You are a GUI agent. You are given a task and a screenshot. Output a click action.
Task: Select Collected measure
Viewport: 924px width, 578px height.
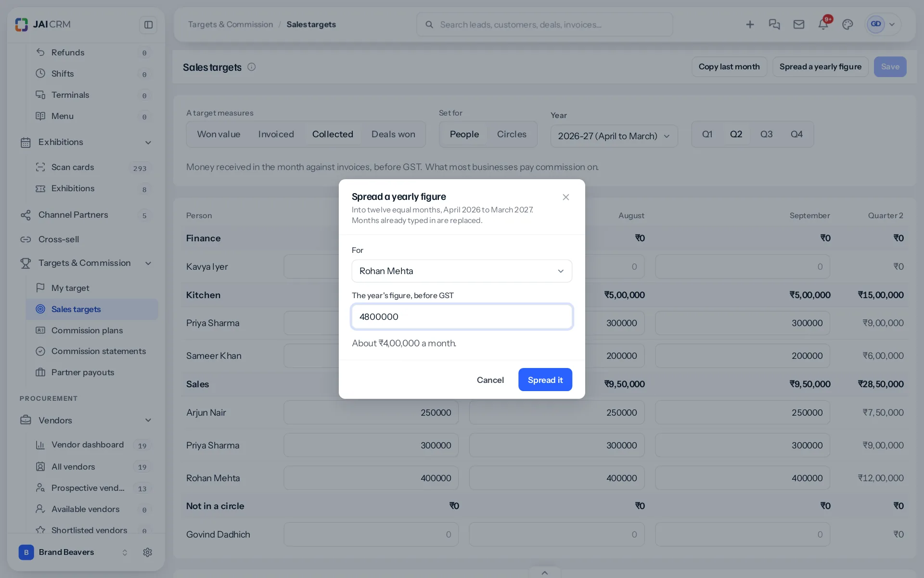pyautogui.click(x=333, y=134)
